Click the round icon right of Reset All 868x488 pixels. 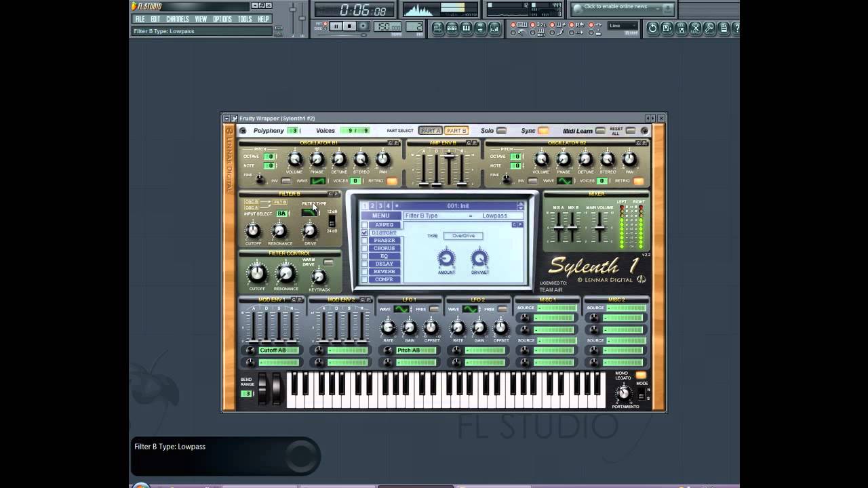tap(644, 131)
